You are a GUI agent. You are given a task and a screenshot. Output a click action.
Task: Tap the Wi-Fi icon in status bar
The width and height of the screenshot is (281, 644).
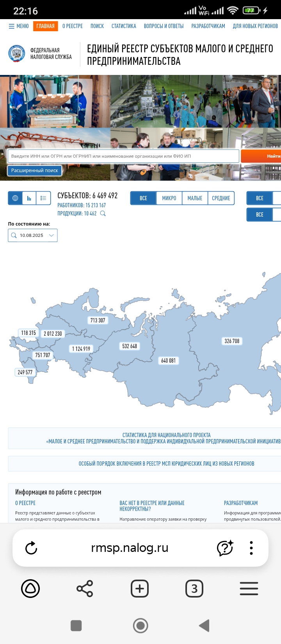pyautogui.click(x=233, y=11)
